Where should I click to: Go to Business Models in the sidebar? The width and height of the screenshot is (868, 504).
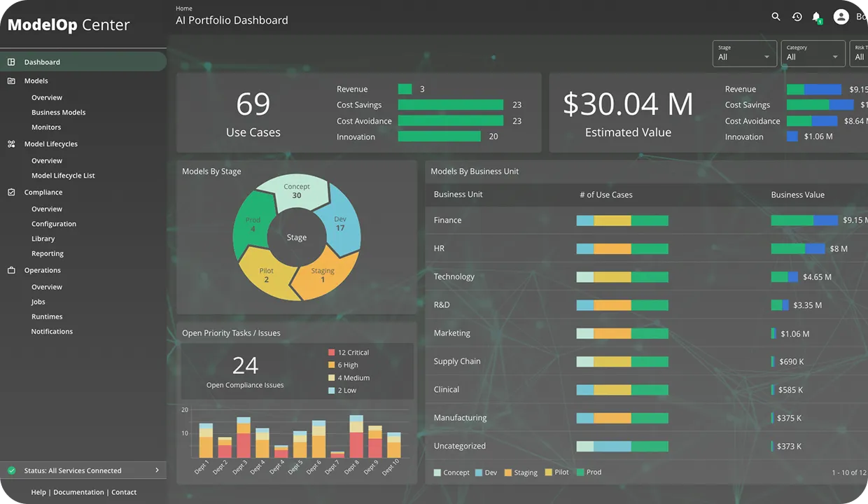click(x=58, y=112)
